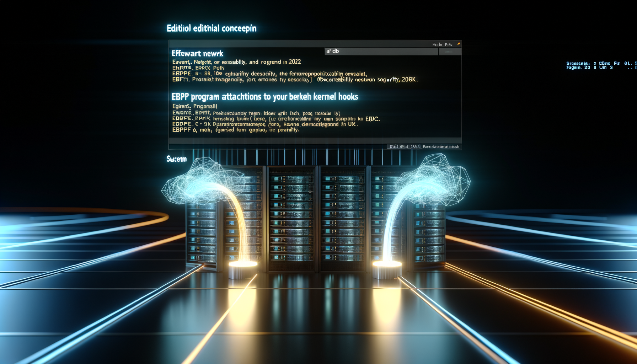This screenshot has height=364, width=637.
Task: Click the line ending 'rogrend in 2022'
Action: (x=236, y=62)
